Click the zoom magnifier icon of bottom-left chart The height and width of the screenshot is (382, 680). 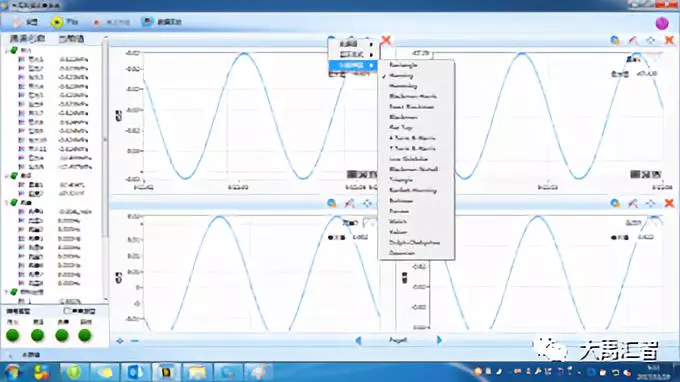point(332,203)
